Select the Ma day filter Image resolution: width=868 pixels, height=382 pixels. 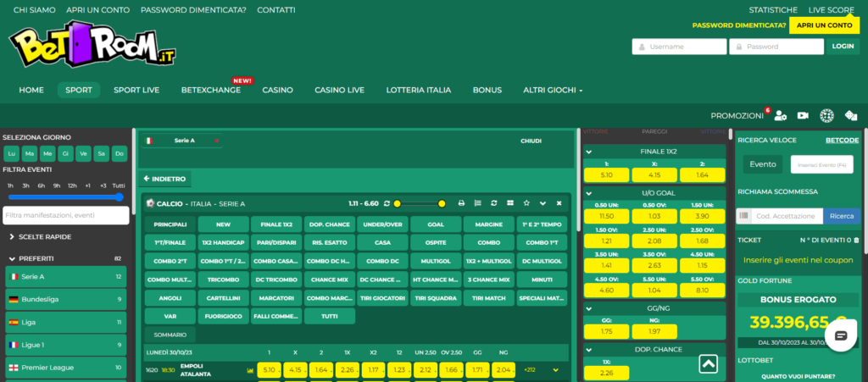[x=30, y=153]
